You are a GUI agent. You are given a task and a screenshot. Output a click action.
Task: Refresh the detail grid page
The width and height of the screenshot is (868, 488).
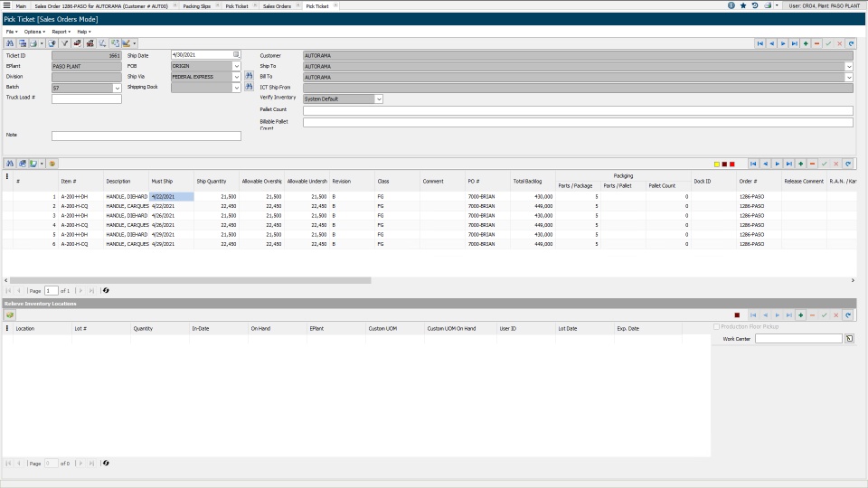[x=106, y=290]
